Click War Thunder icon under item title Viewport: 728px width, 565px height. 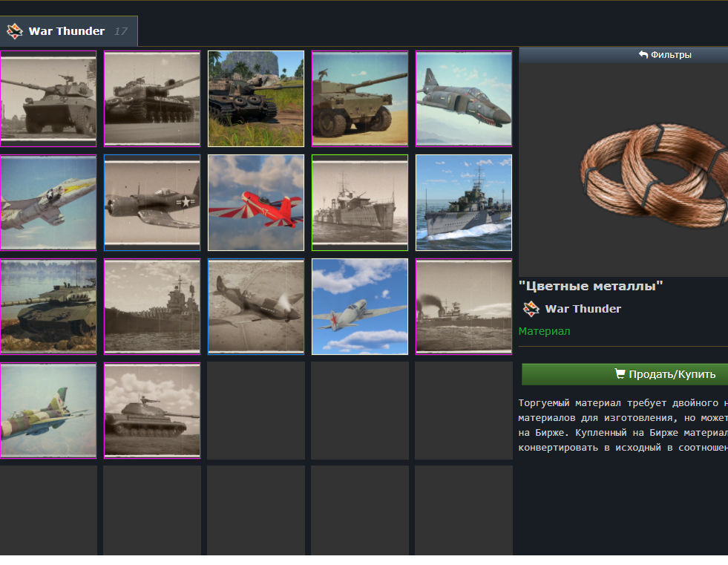click(531, 309)
